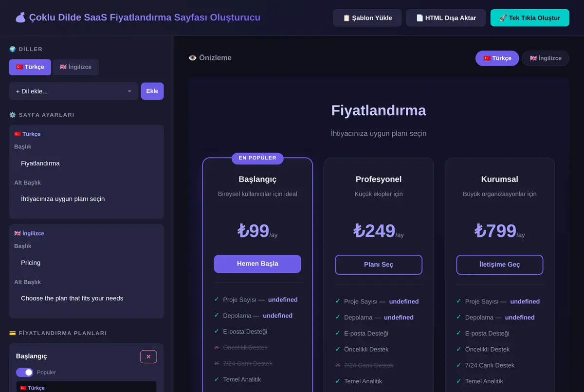Click 'Depolama' row in the Profesyonel card

tap(379, 318)
